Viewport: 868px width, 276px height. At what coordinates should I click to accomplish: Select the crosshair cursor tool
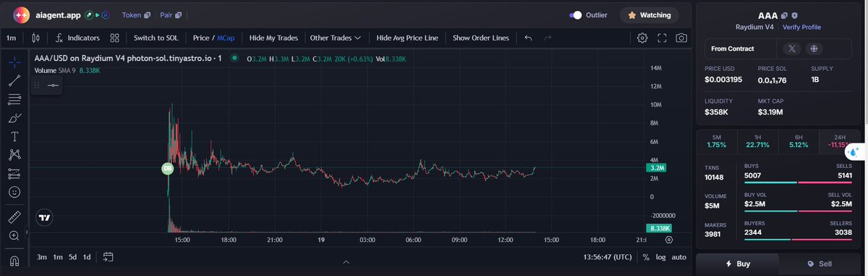click(x=14, y=62)
